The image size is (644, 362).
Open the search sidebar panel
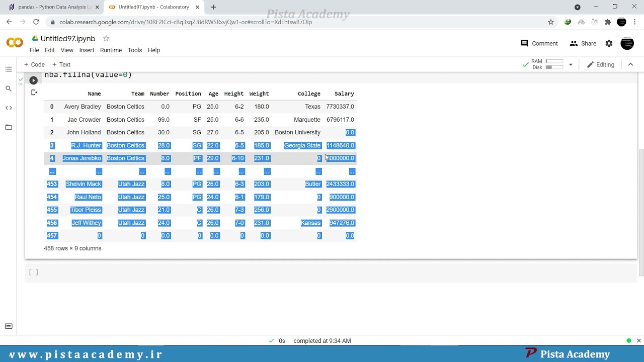click(x=9, y=88)
